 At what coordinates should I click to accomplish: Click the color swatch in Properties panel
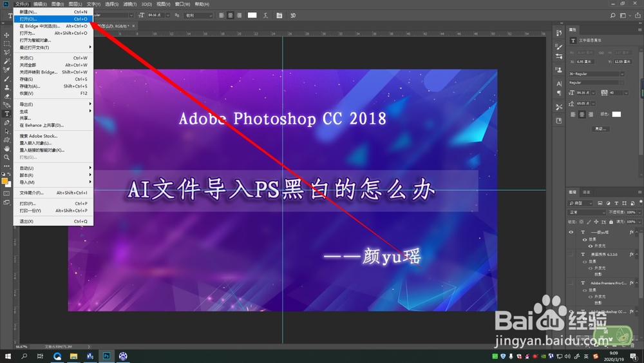pos(616,114)
